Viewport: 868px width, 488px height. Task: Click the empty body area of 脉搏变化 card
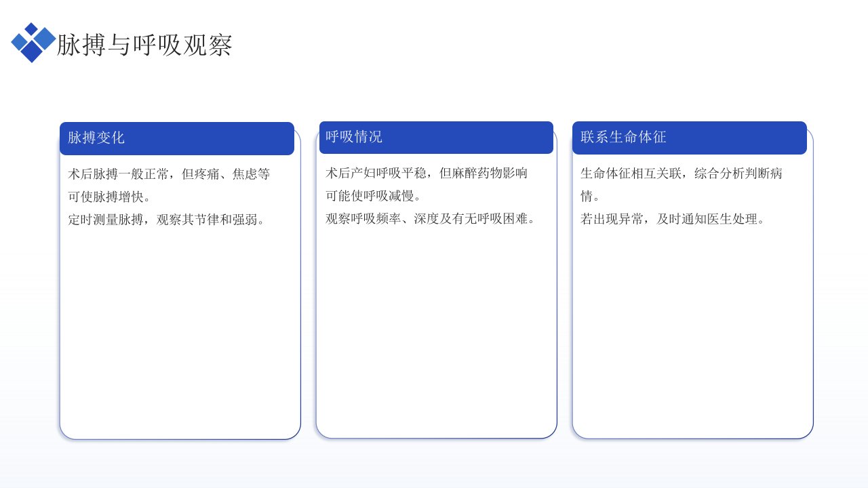pyautogui.click(x=180, y=332)
